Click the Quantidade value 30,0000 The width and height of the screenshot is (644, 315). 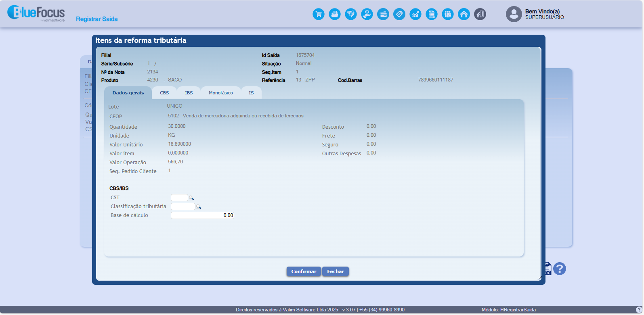pyautogui.click(x=177, y=126)
